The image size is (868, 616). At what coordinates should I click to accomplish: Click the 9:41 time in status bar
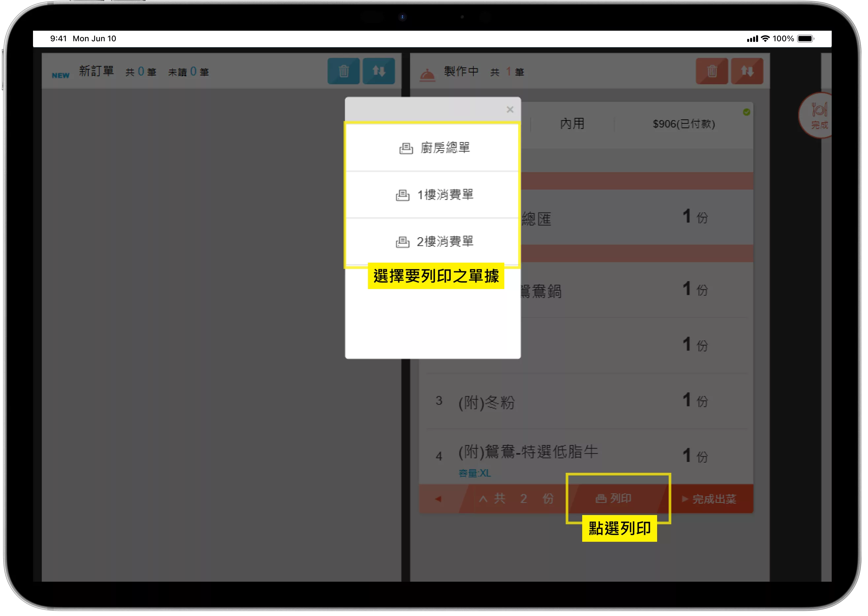tap(58, 39)
